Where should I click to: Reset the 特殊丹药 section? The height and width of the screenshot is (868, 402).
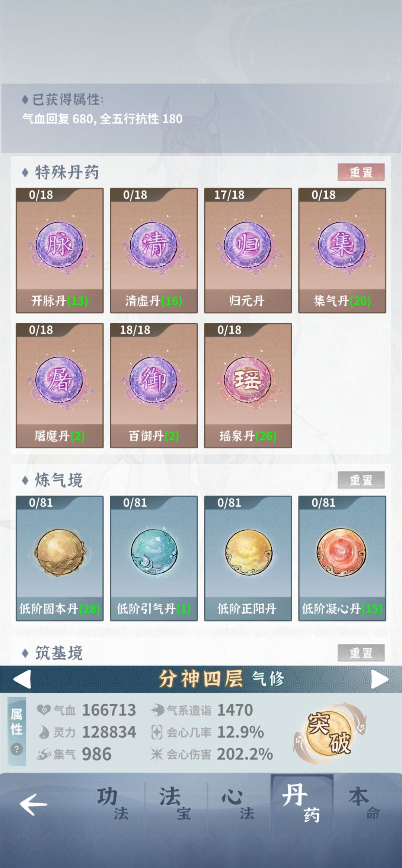pos(361,172)
